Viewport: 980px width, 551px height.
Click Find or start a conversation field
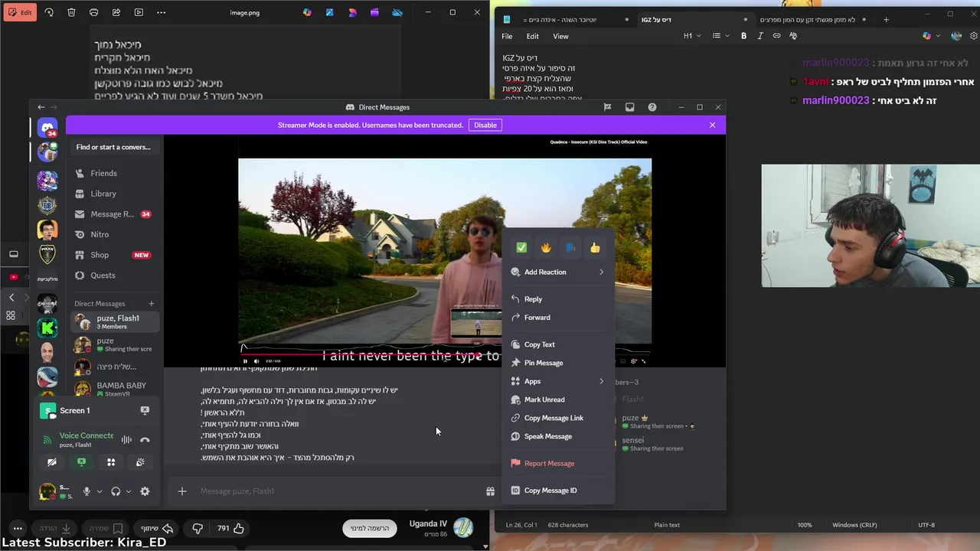113,147
